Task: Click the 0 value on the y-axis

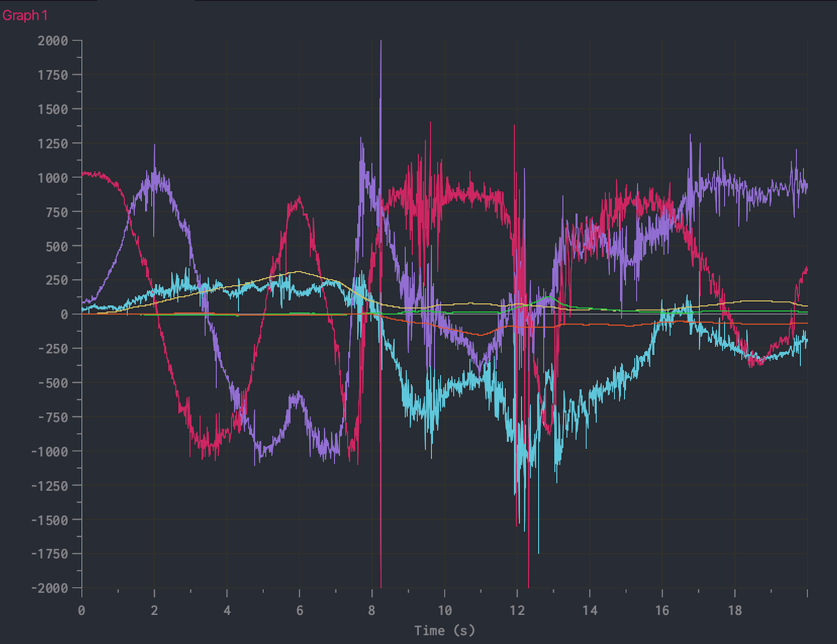Action: (64, 314)
